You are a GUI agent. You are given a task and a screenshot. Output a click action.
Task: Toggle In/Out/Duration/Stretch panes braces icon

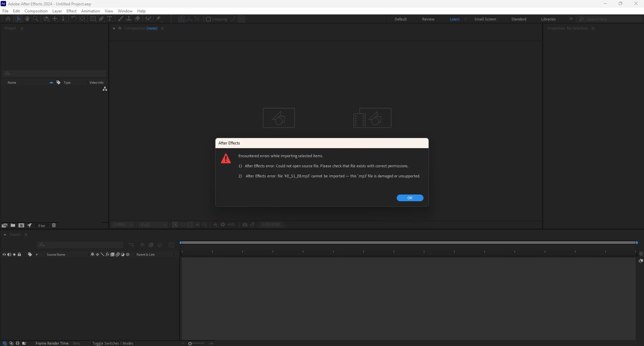click(x=17, y=343)
